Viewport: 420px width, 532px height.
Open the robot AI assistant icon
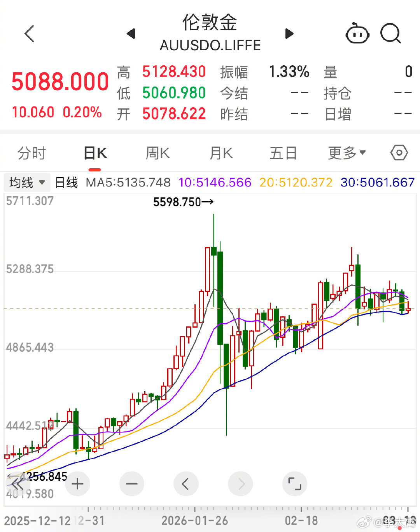pos(357,34)
